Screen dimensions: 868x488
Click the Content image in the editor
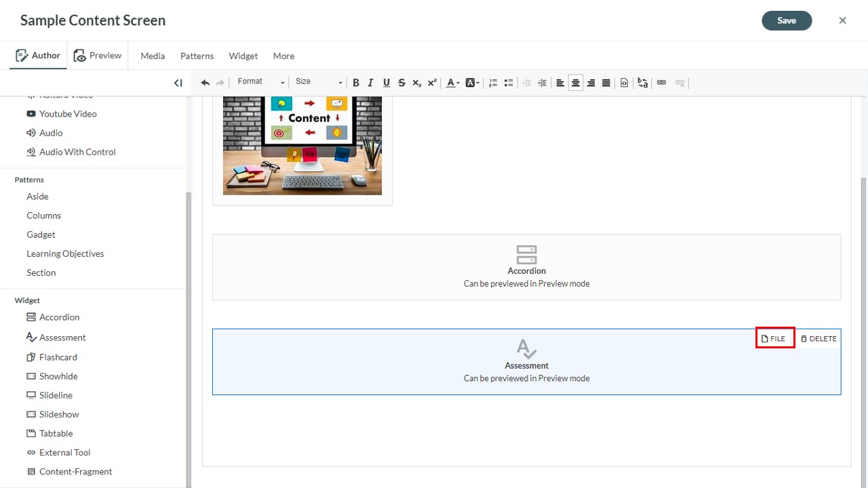[302, 146]
